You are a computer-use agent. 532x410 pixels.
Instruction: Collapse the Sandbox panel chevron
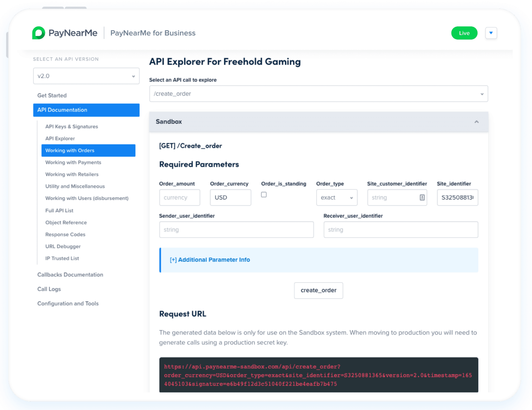click(x=476, y=122)
